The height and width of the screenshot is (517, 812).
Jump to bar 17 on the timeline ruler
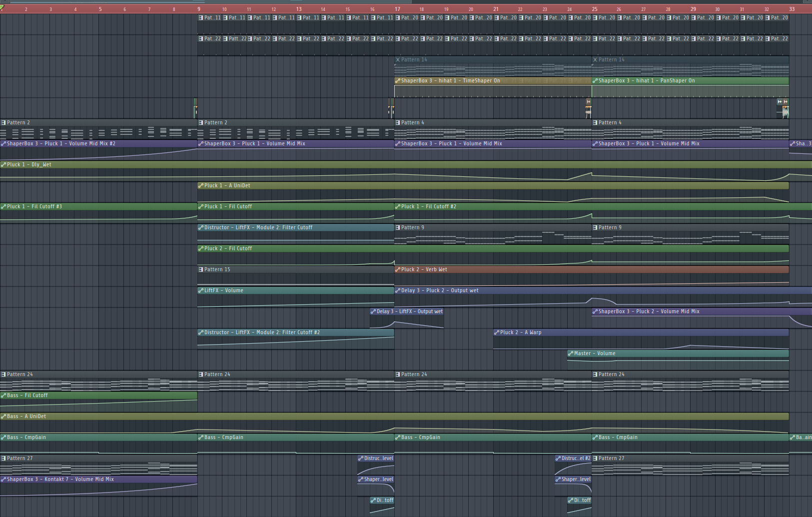tap(397, 9)
